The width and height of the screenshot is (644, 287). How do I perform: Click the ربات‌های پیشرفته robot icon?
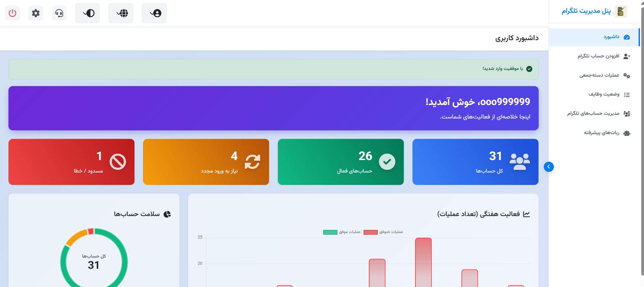point(626,133)
